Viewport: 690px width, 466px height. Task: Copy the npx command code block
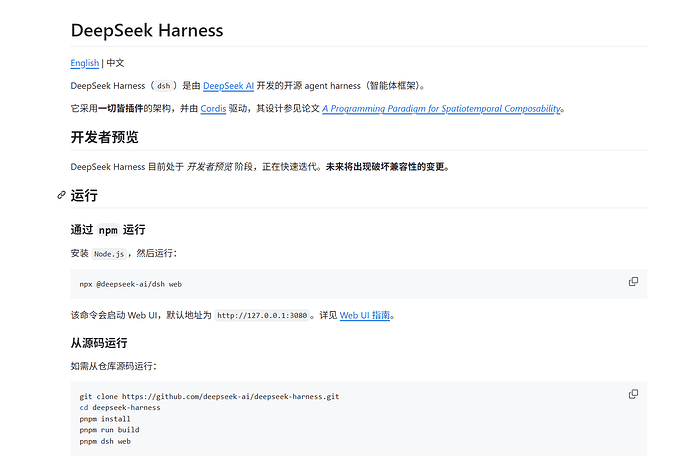633,282
